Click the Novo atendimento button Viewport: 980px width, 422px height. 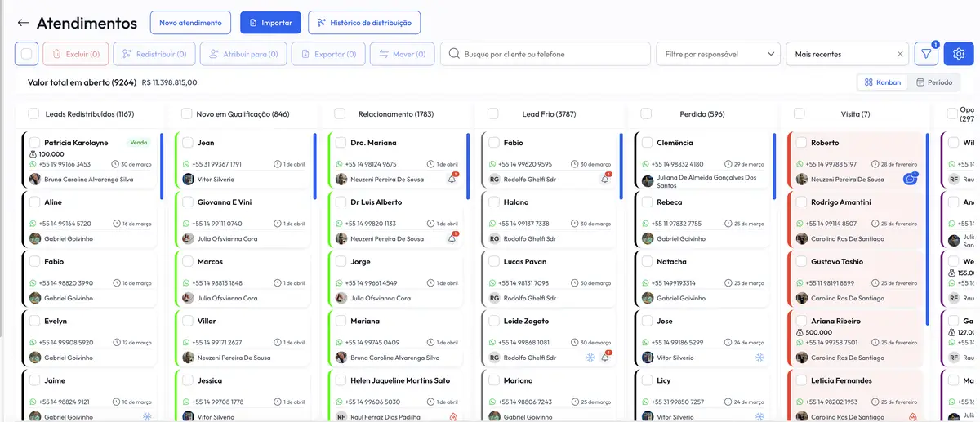coord(190,23)
